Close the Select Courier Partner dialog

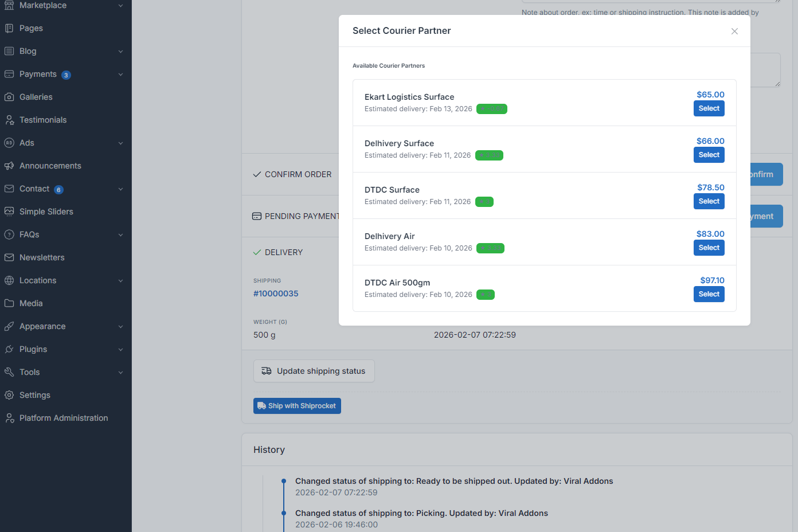pos(734,31)
